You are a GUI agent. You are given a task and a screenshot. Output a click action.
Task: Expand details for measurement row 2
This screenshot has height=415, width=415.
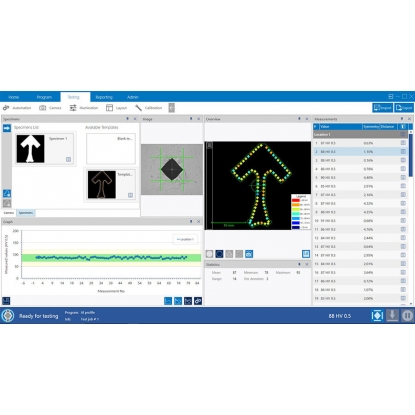pyautogui.click(x=403, y=151)
